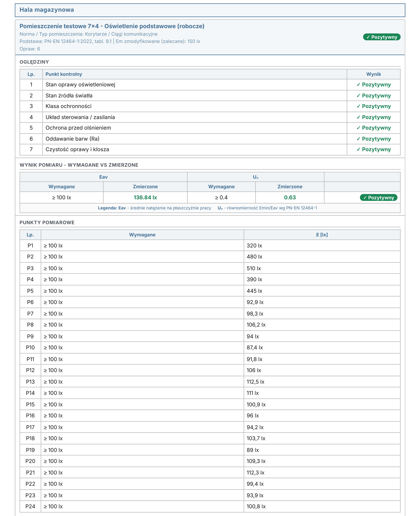Viewport: 420px width, 516px height.
Task: Click Oddawanie barw (Ra) row
Action: pos(210,139)
